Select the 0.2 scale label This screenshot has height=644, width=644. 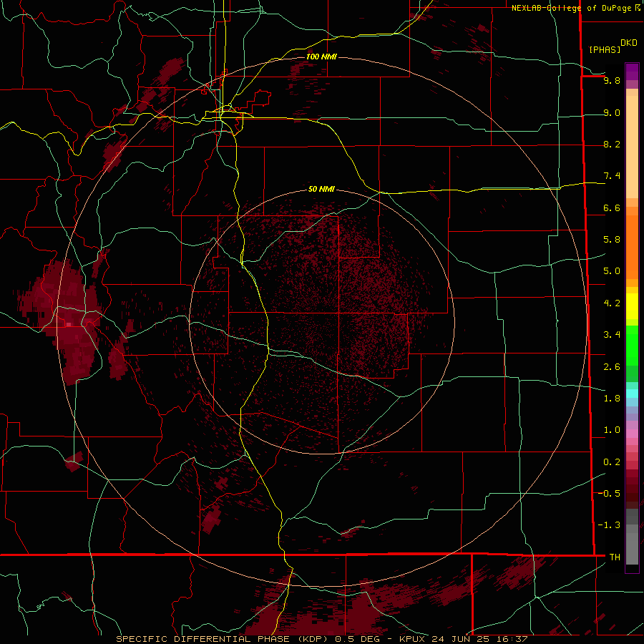pos(612,462)
